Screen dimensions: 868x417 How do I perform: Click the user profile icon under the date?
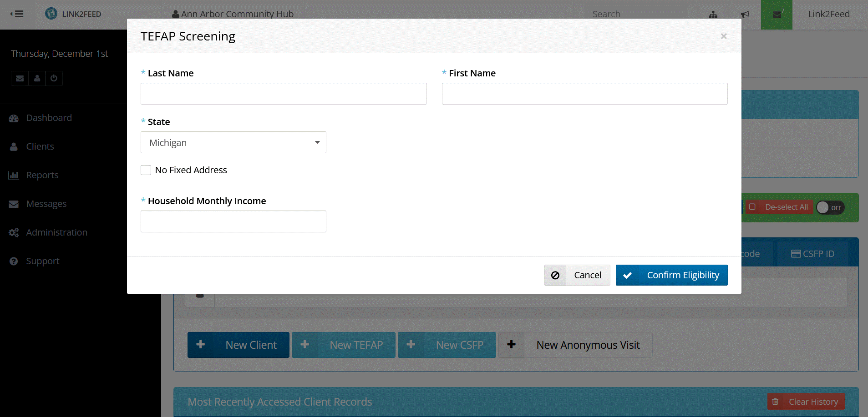tap(37, 78)
